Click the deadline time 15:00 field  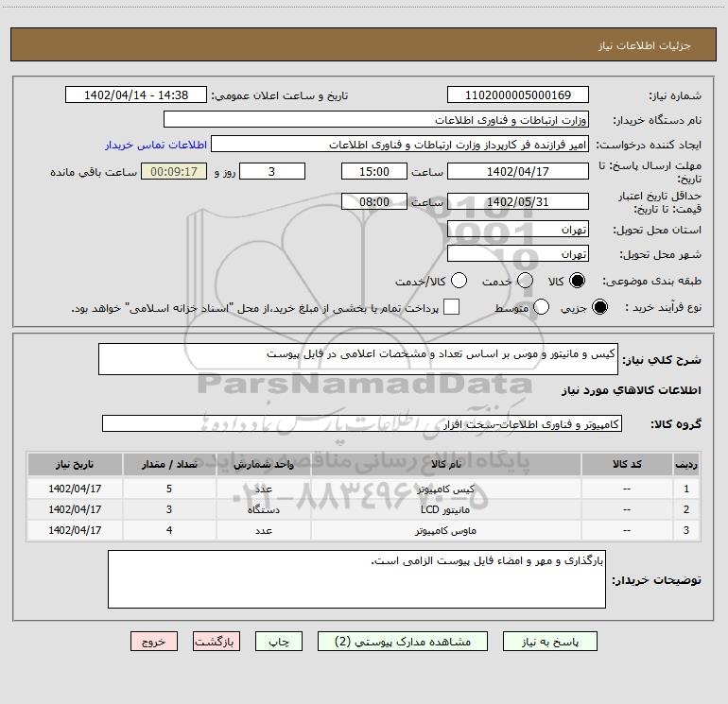pos(374,171)
